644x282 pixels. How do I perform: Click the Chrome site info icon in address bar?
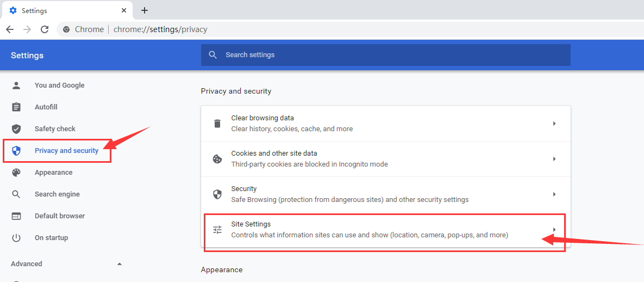[66, 29]
